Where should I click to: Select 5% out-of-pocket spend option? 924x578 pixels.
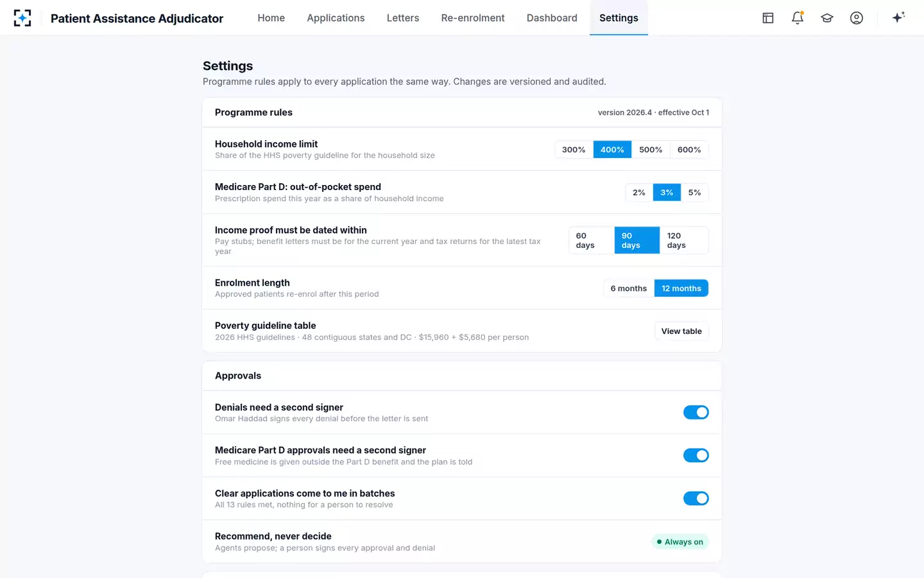[x=694, y=193]
